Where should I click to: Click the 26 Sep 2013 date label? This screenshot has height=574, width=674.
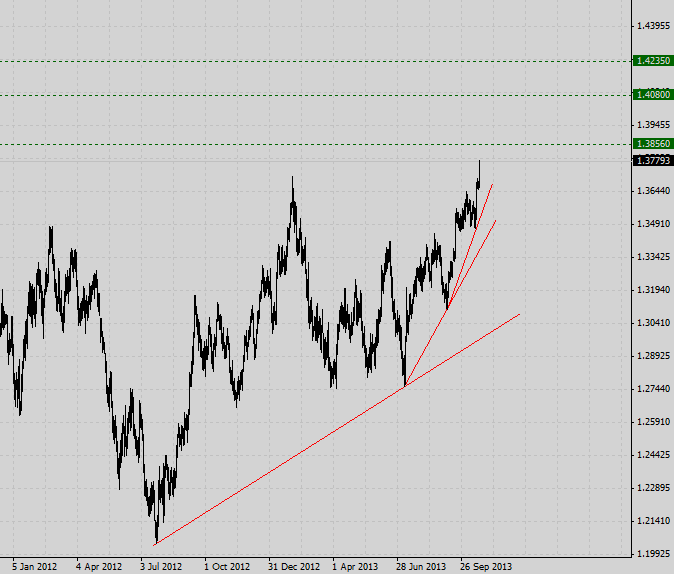click(x=486, y=566)
